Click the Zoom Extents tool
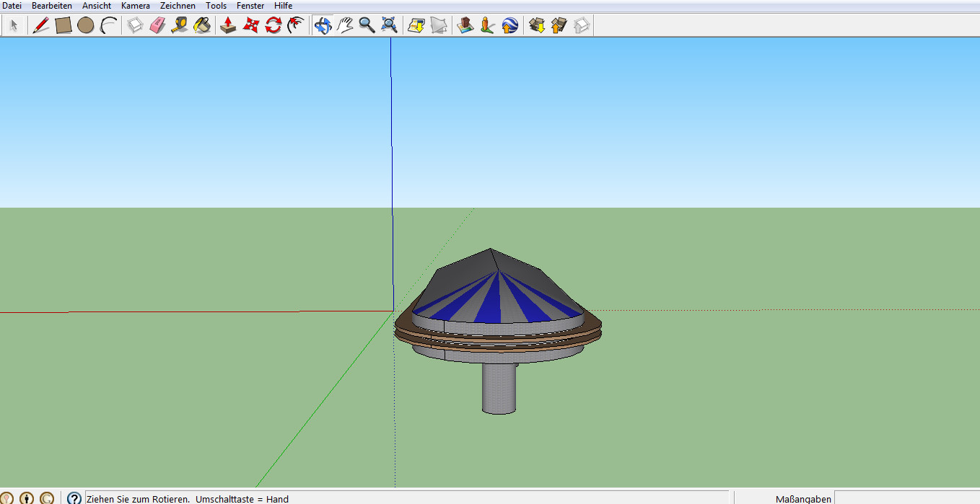The width and height of the screenshot is (980, 504). pyautogui.click(x=389, y=26)
